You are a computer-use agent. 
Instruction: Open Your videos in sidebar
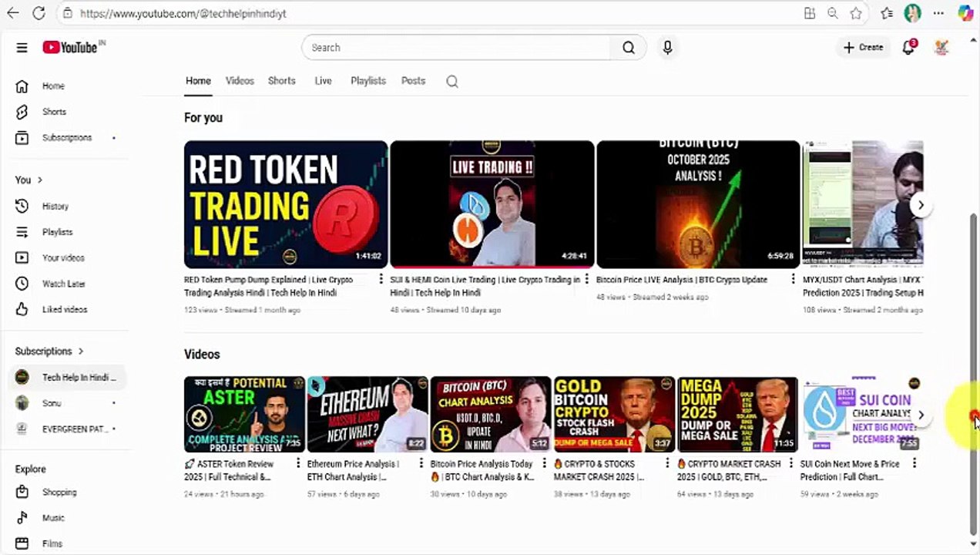click(x=66, y=258)
